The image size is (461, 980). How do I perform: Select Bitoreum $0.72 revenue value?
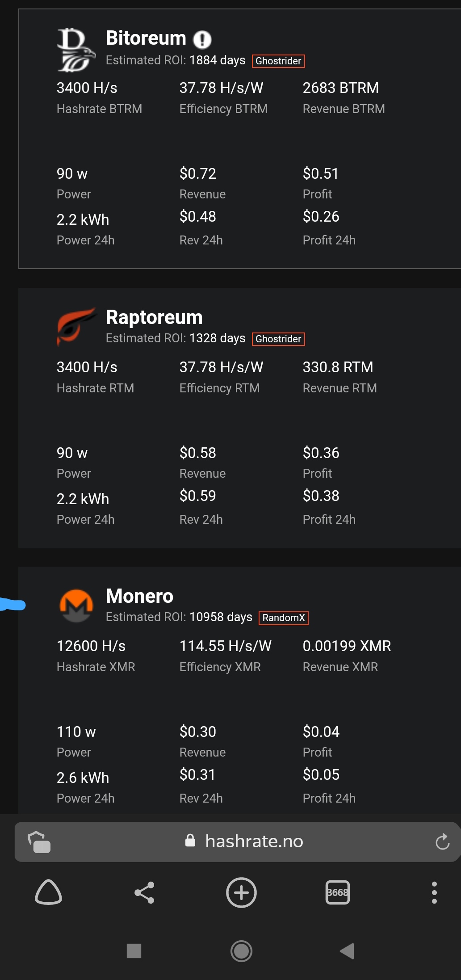click(197, 174)
